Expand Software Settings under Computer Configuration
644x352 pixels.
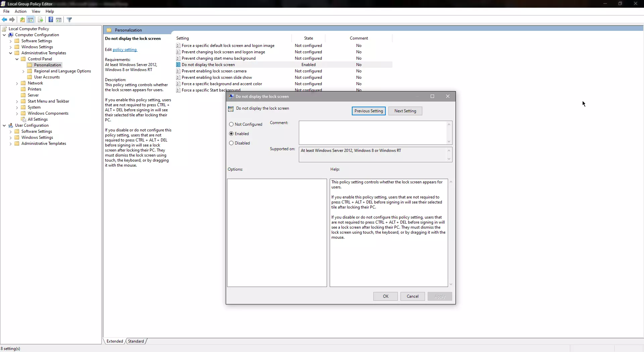pyautogui.click(x=10, y=41)
